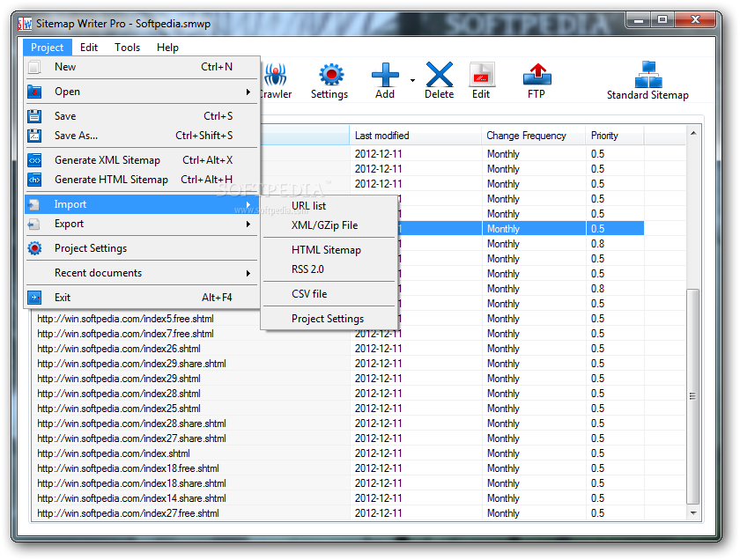Click the Save As floppy icon
This screenshot has height=560, width=740.
34,136
